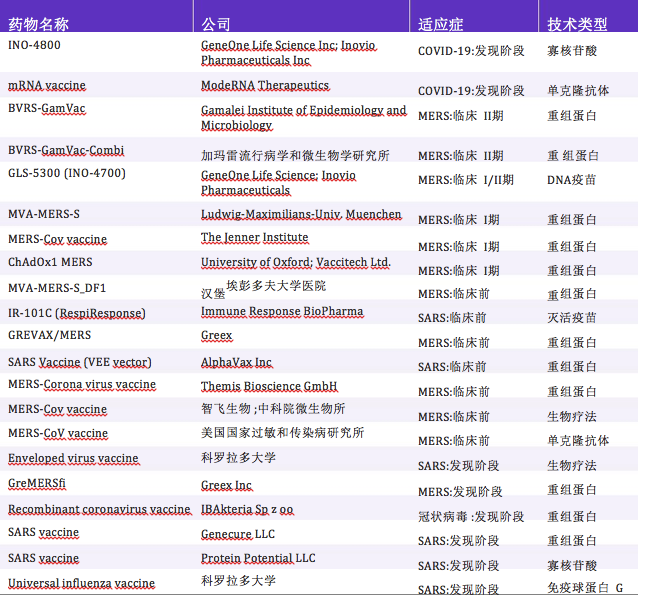The image size is (647, 595).
Task: Click 生物疗法 in the 智飞生物 row
Action: pos(571,417)
